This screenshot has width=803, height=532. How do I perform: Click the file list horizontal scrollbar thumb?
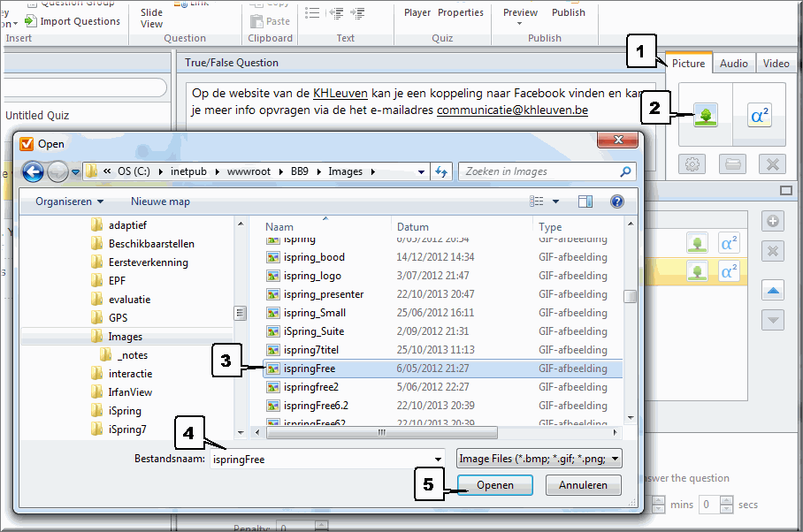click(382, 433)
